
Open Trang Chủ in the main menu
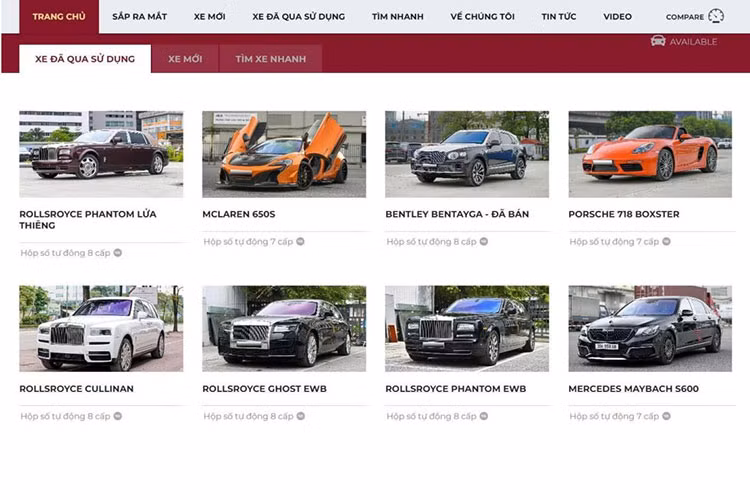click(x=58, y=17)
